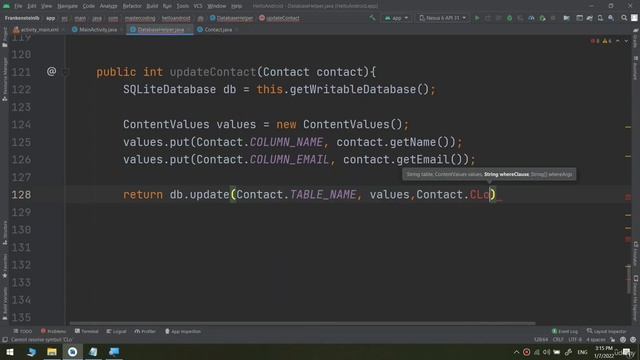Click the red error stripe mark beside line 128
The width and height of the screenshot is (640, 360).
click(628, 198)
